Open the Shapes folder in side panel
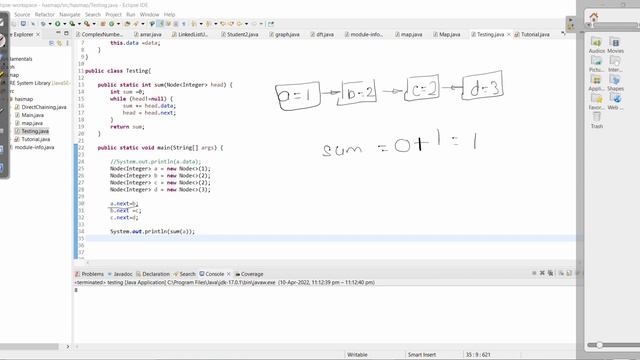 615,83
